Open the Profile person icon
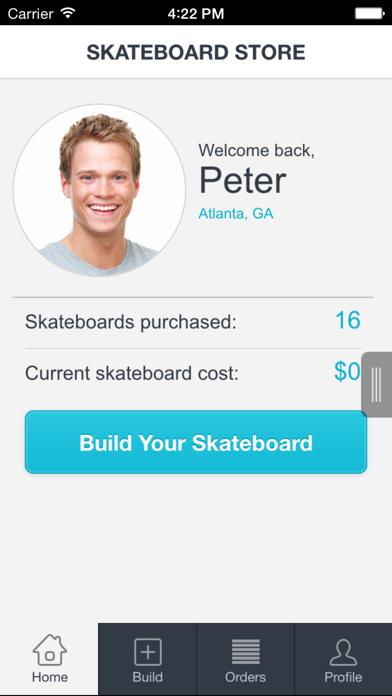392x696 pixels. [x=343, y=652]
